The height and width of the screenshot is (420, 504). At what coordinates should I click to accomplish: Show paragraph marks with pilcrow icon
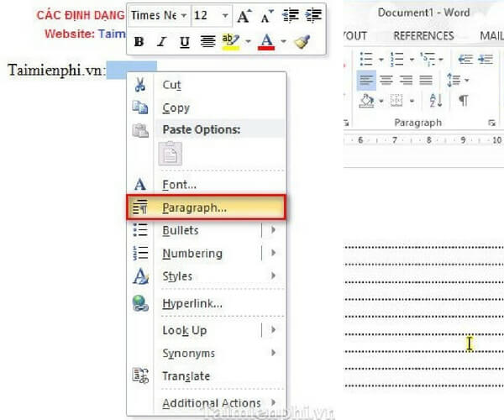(463, 101)
